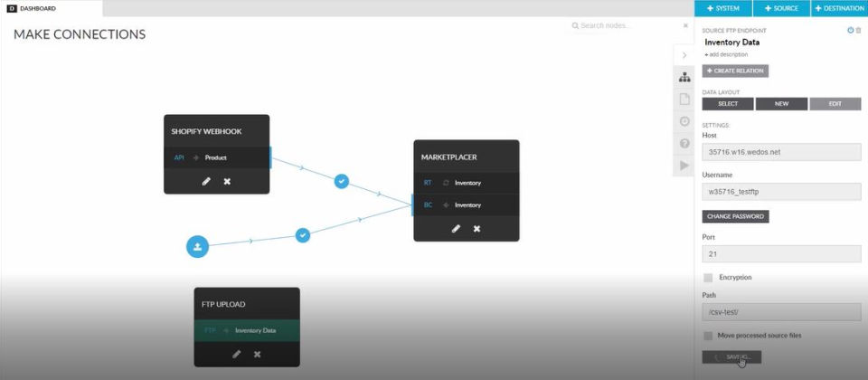Check Move processed source files option
868x380 pixels.
point(708,336)
